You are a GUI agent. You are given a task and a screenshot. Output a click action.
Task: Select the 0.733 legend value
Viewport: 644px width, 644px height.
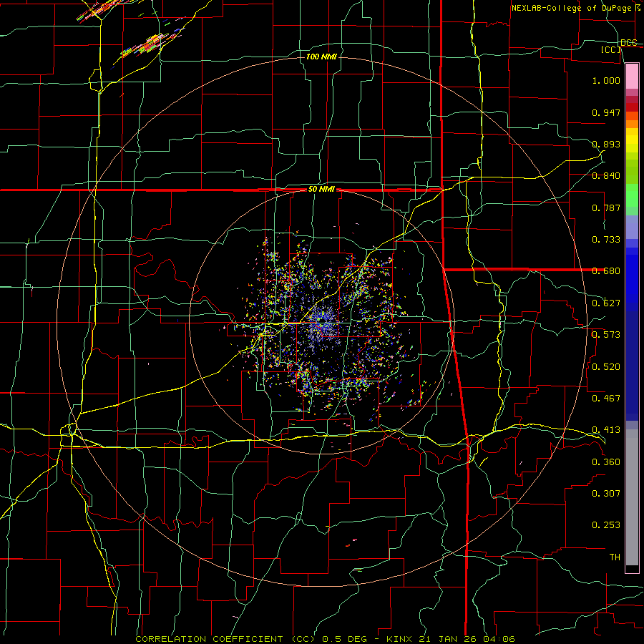point(606,240)
